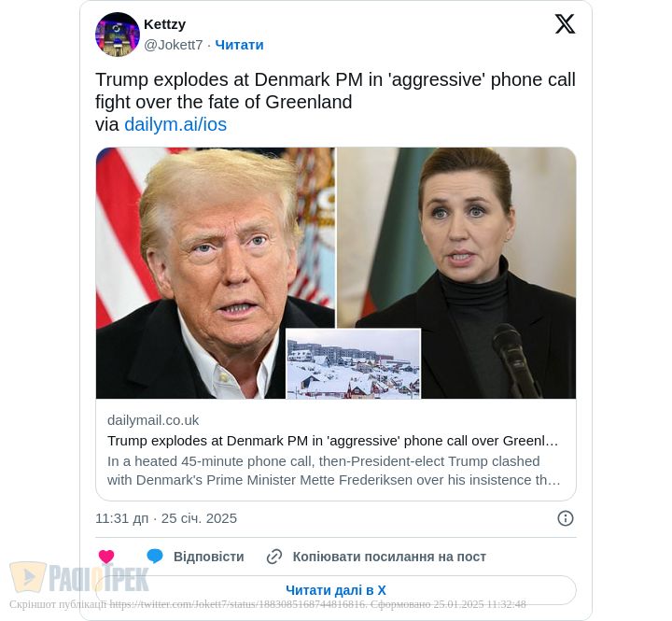The width and height of the screenshot is (672, 621).
Task: Click the article description about 45-minute call
Action: pyautogui.click(x=334, y=471)
